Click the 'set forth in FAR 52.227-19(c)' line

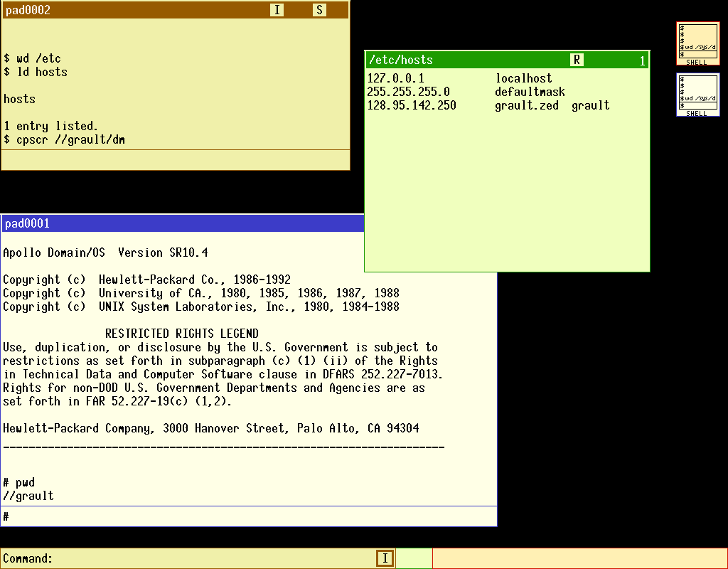pos(117,401)
